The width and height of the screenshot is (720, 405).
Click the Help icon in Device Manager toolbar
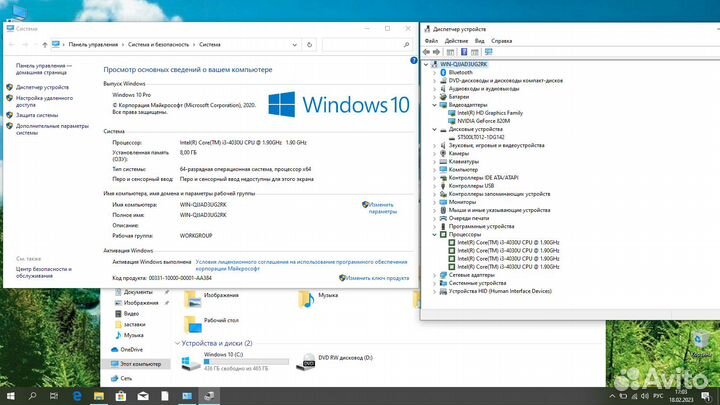coord(464,52)
